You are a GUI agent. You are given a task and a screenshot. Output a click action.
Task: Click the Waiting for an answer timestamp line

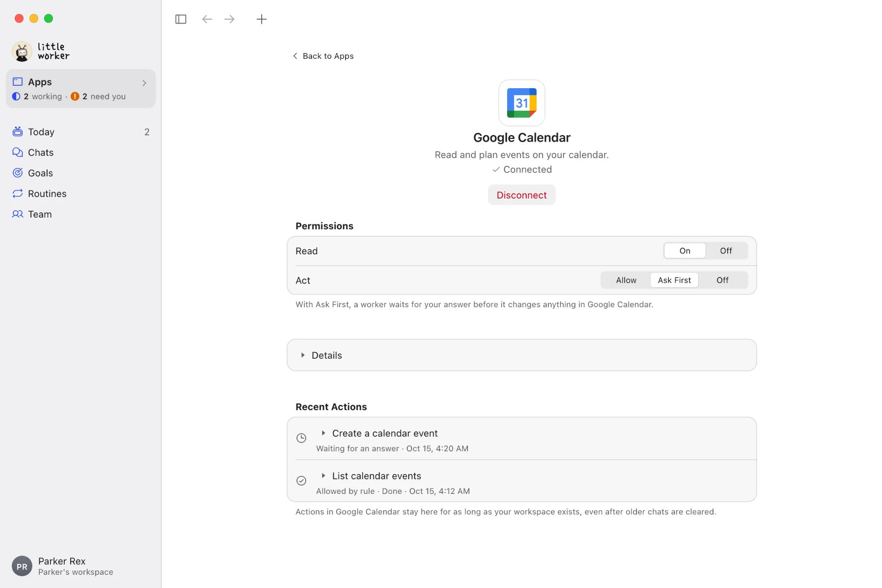coord(392,448)
